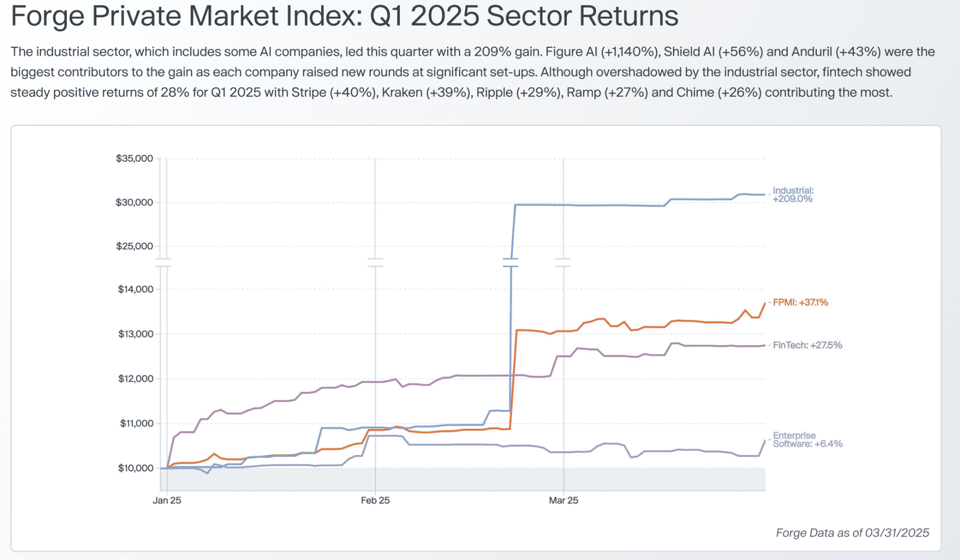Click the axis break marker on the Feb 25 gridline

[x=375, y=262]
